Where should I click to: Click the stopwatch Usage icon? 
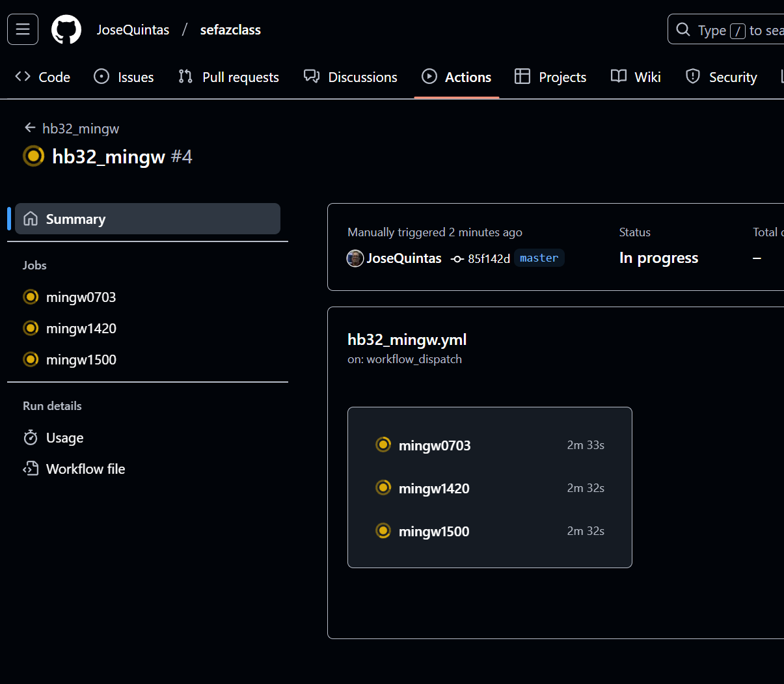[x=31, y=437]
